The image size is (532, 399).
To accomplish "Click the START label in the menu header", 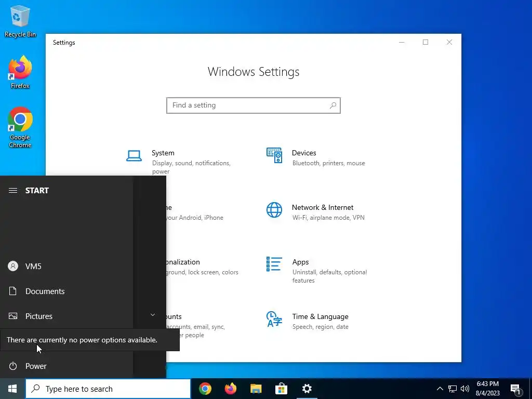I will [37, 190].
